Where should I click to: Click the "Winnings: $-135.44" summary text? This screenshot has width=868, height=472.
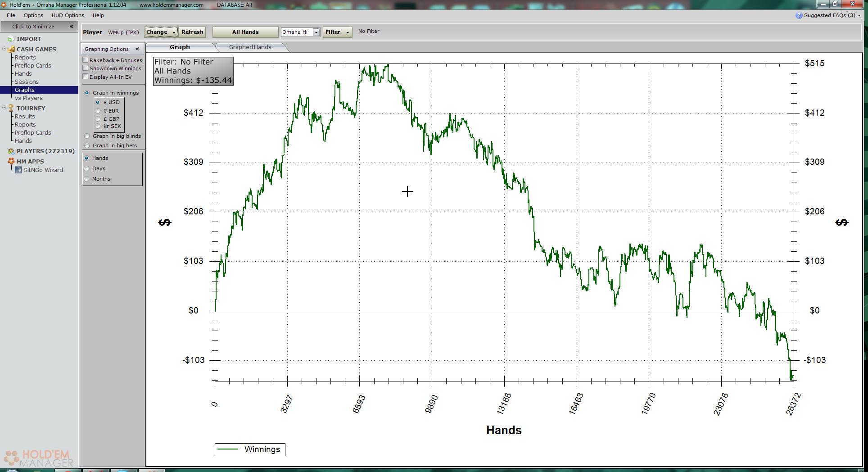(x=193, y=81)
